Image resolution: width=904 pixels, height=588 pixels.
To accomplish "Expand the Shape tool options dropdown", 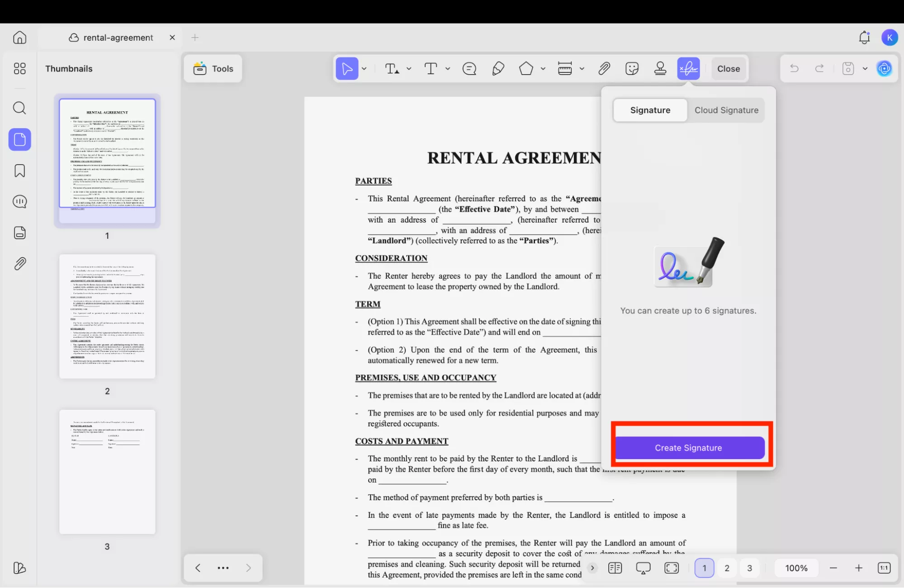I will pos(543,69).
